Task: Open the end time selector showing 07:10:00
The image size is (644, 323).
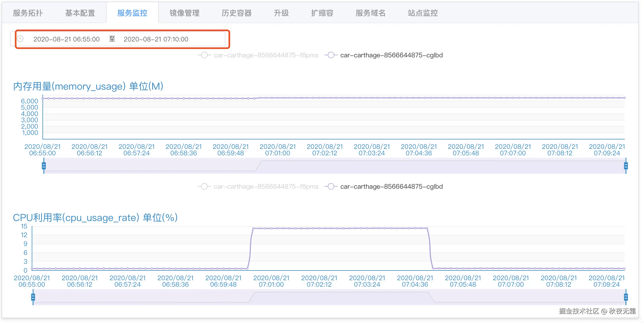Action: coord(157,39)
